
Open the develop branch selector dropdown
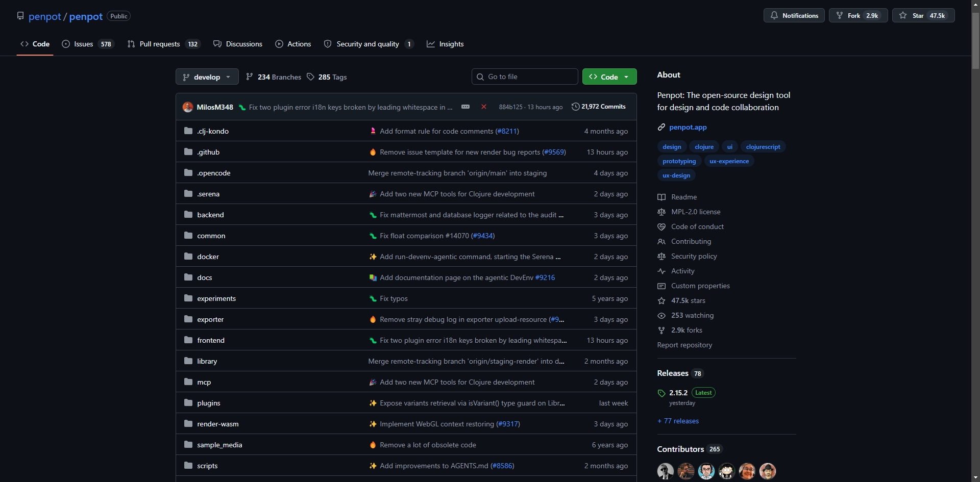pos(207,77)
